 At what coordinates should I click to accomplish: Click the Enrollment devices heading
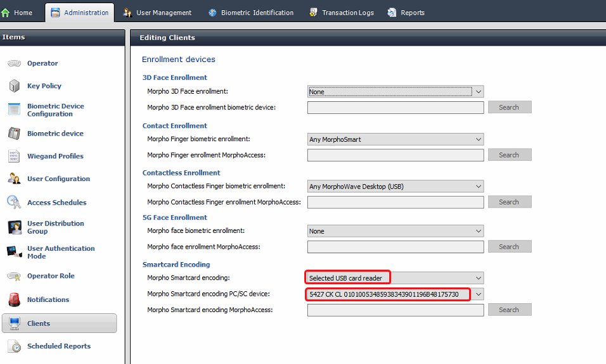179,59
